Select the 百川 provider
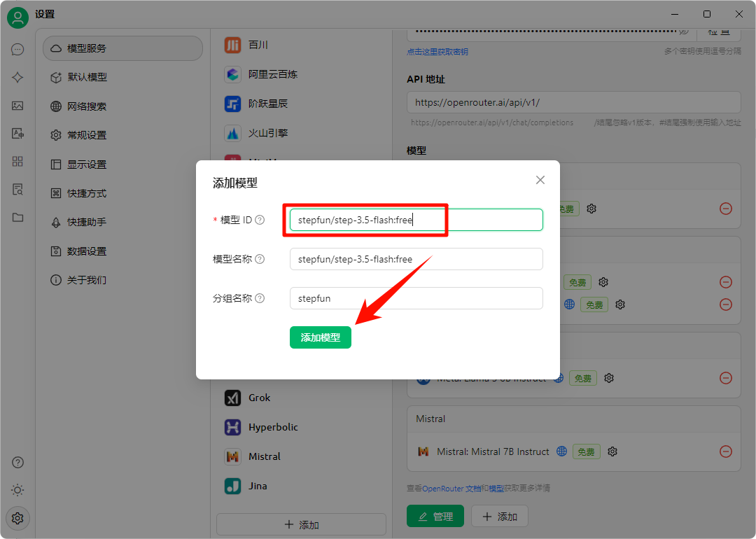The width and height of the screenshot is (756, 539). tap(301, 45)
